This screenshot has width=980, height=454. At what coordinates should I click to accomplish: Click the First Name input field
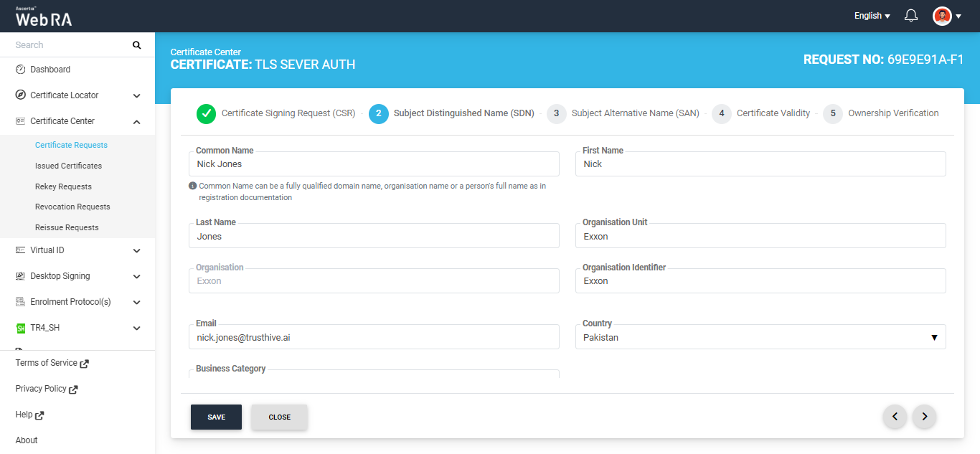pyautogui.click(x=760, y=164)
